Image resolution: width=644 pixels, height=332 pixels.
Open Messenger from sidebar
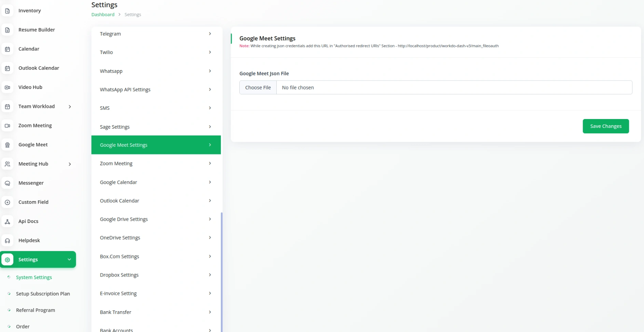click(x=31, y=183)
